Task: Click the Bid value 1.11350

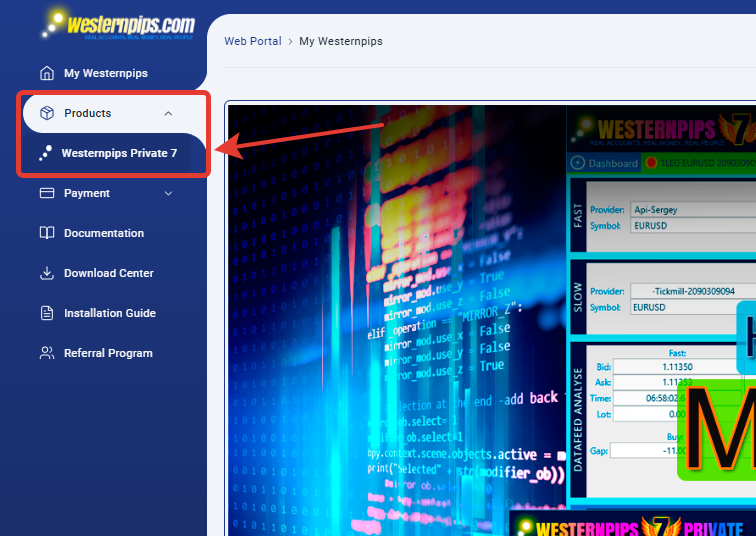Action: 677,367
